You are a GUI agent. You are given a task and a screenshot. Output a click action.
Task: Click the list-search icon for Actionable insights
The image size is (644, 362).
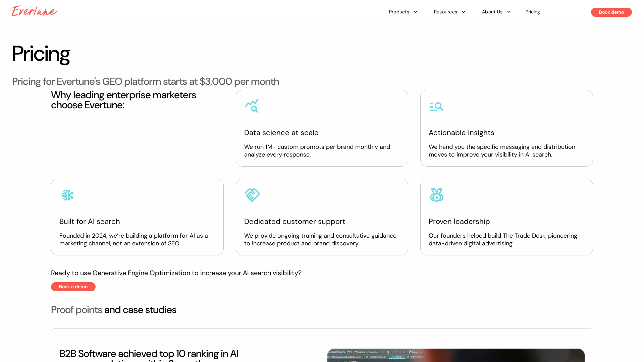point(436,107)
